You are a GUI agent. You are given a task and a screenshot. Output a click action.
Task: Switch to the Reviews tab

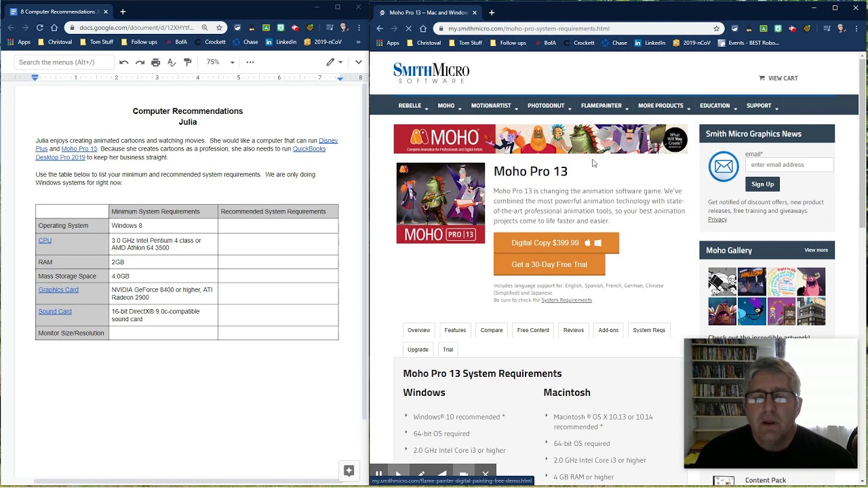(574, 330)
